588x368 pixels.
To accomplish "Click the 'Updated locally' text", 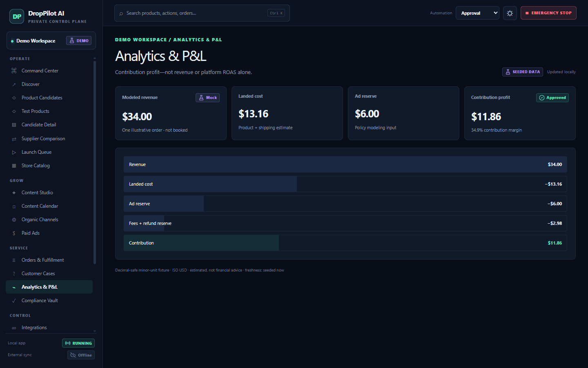I will tap(561, 72).
